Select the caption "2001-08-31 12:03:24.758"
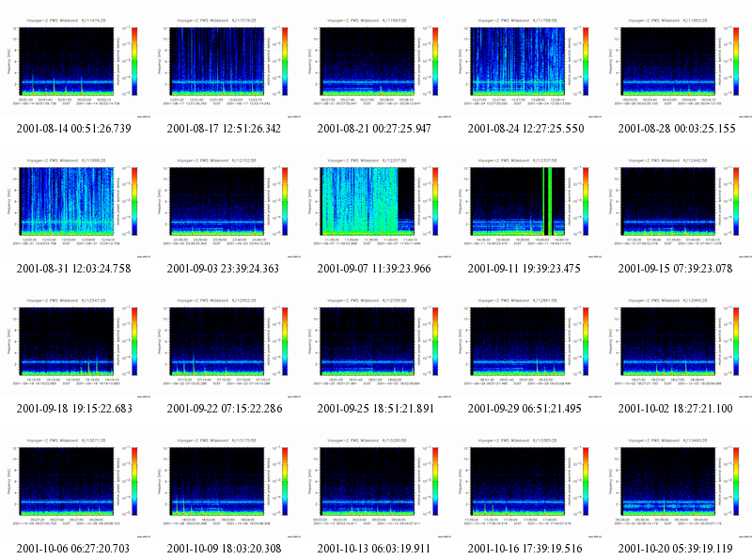Viewport: 752px width, 560px height. 74,269
